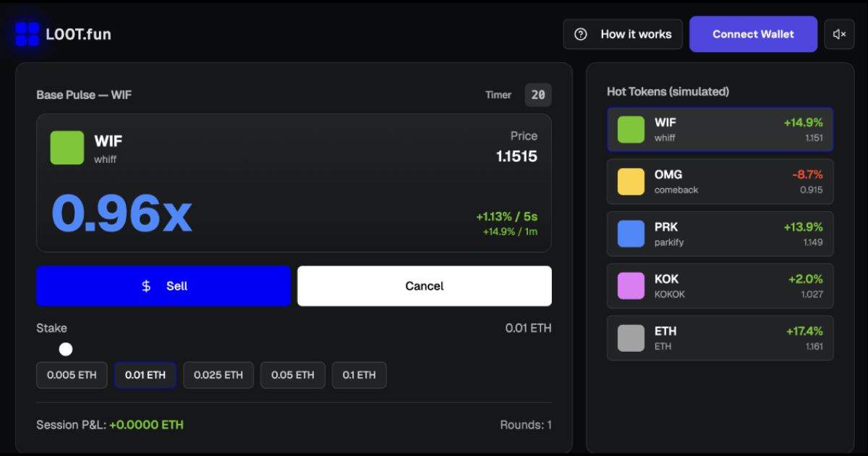Click the Stake label

pos(51,328)
